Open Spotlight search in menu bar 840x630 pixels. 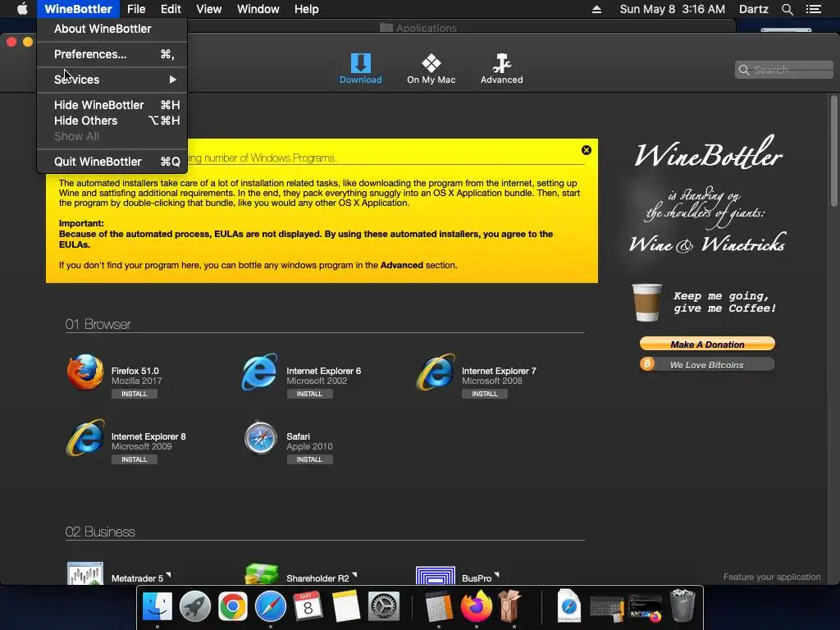coord(787,9)
